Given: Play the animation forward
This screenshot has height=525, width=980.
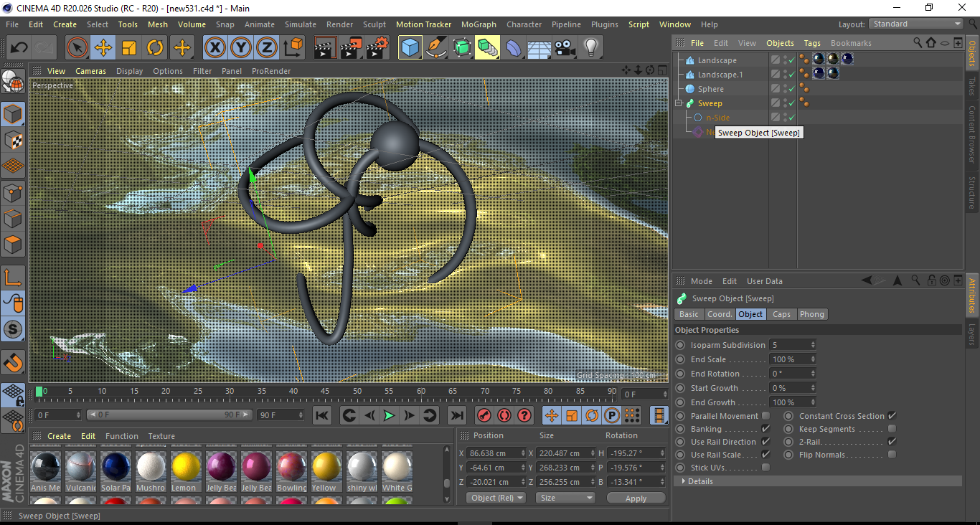Looking at the screenshot, I should click(389, 415).
